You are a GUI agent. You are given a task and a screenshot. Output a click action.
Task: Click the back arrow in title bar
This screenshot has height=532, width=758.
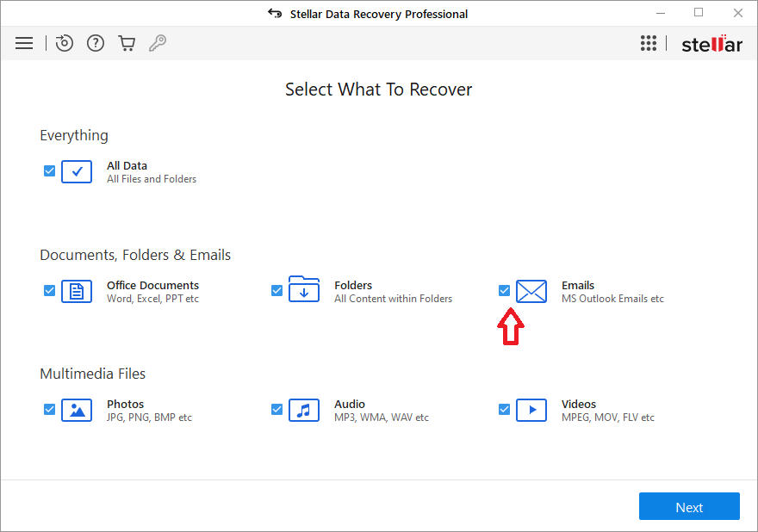[x=275, y=14]
